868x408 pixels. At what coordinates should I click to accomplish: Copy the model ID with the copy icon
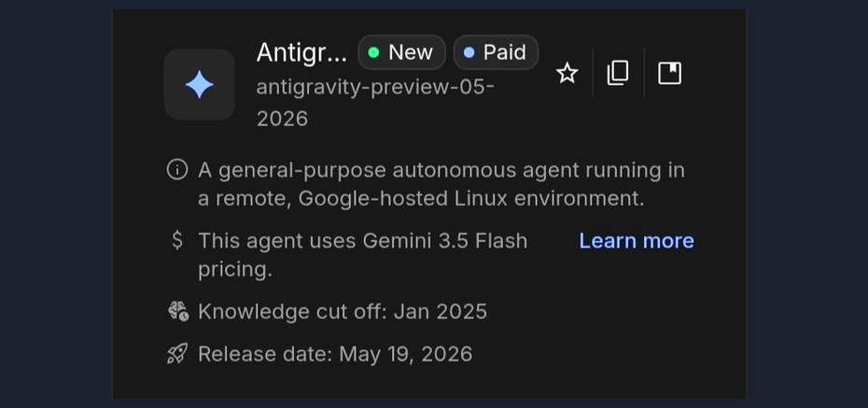click(x=618, y=73)
